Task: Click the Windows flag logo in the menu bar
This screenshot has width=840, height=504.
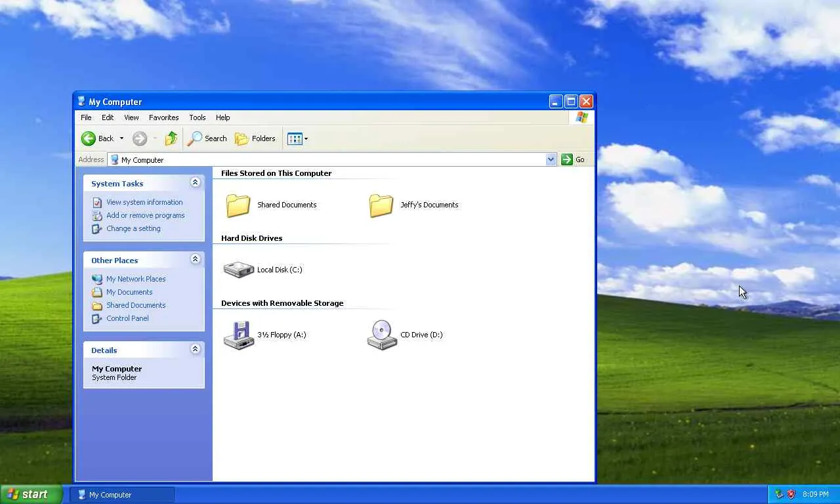Action: [581, 117]
